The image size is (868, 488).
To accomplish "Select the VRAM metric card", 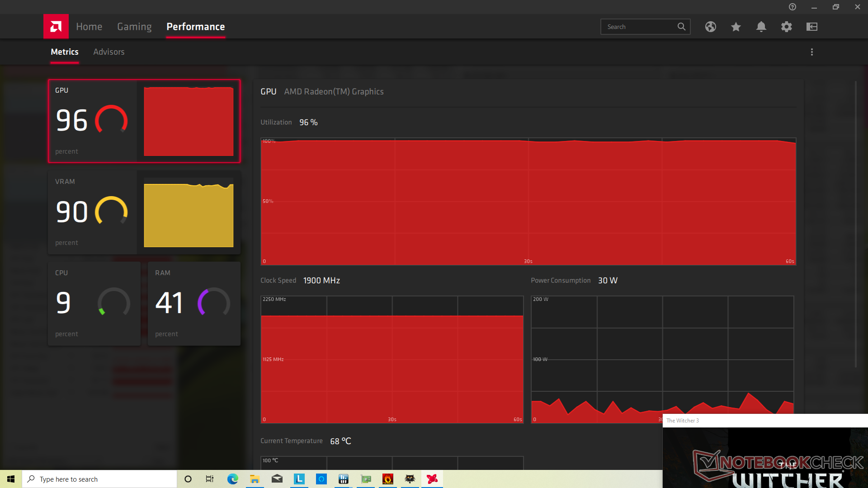I will click(x=144, y=212).
